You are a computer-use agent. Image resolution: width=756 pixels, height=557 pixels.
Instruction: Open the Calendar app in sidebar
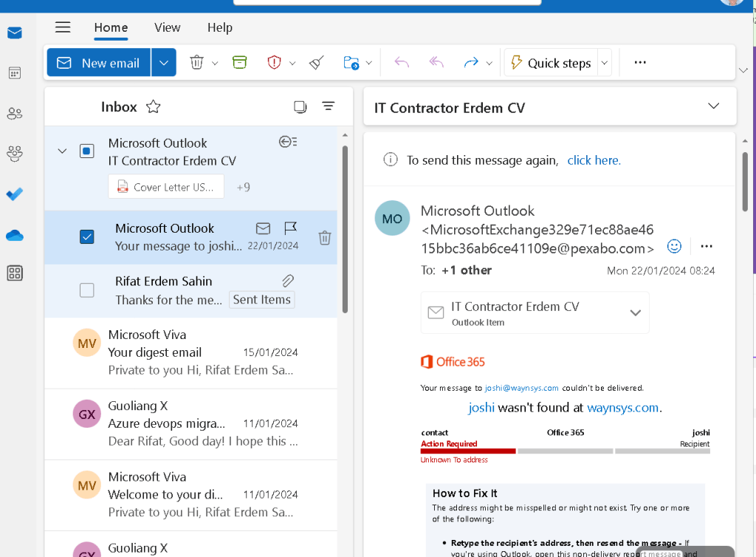point(15,73)
